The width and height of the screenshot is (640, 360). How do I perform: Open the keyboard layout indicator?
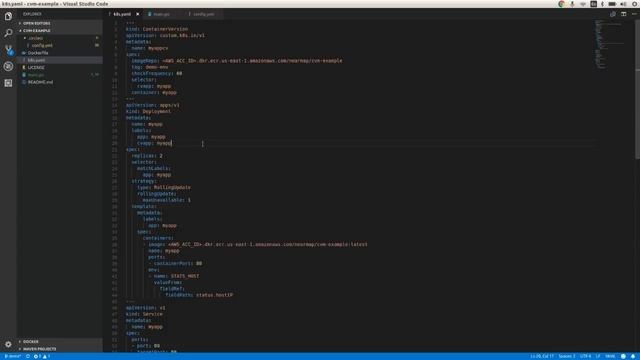593,4
